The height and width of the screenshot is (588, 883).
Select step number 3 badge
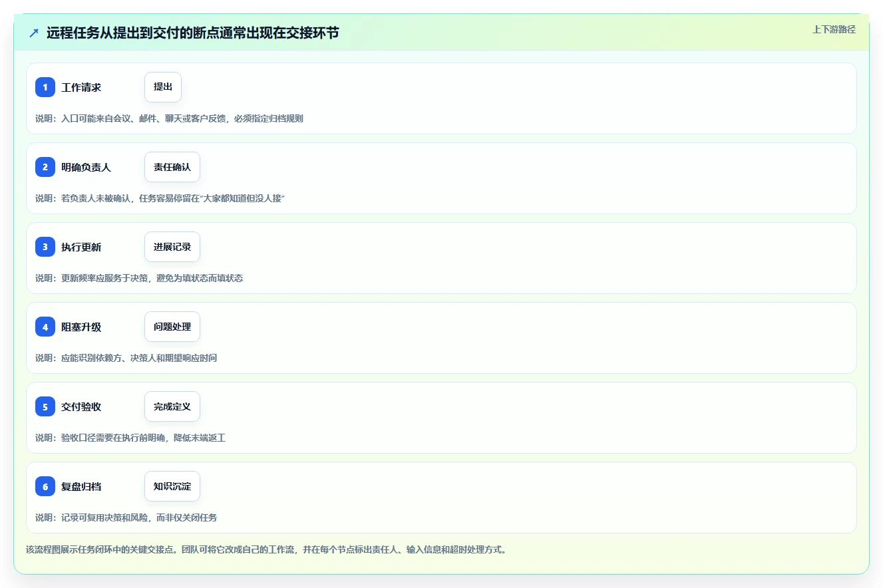click(x=45, y=247)
